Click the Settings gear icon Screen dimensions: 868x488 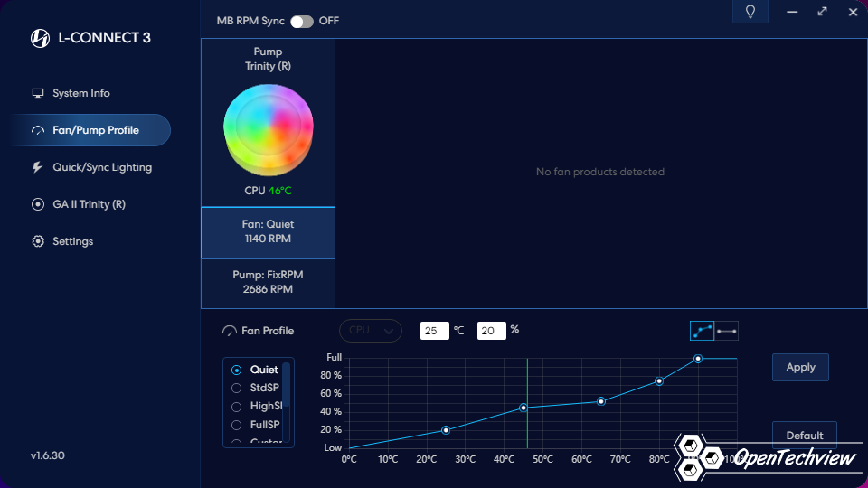tap(38, 241)
